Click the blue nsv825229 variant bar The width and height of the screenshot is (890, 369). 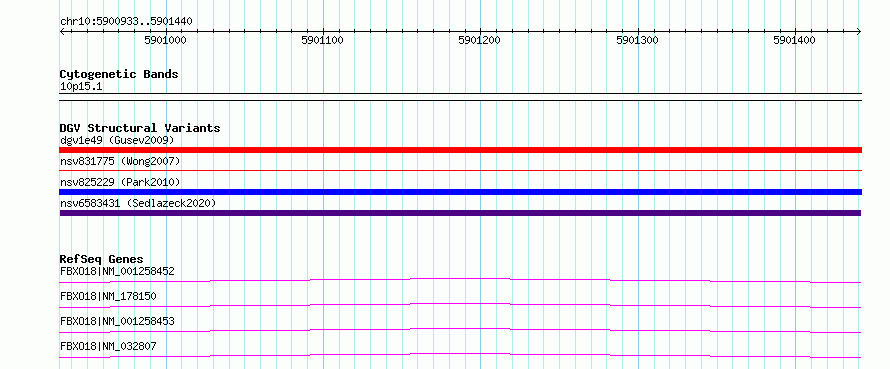click(460, 192)
